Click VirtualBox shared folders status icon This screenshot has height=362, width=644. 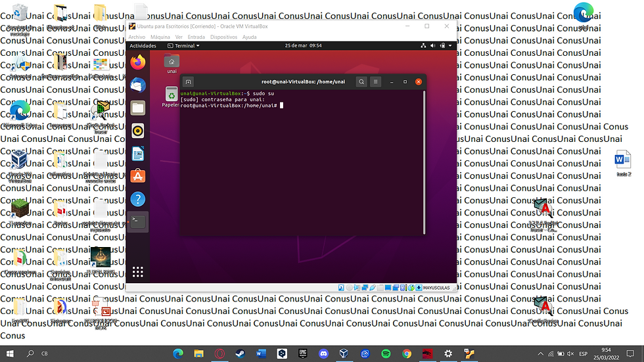click(380, 288)
